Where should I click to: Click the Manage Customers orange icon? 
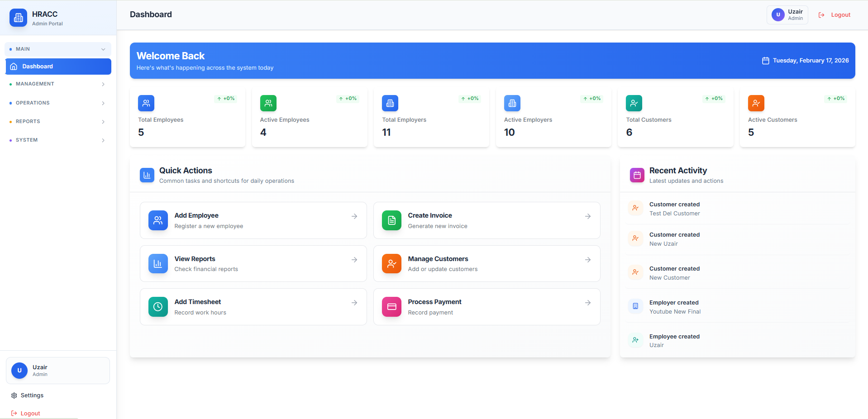coord(391,264)
